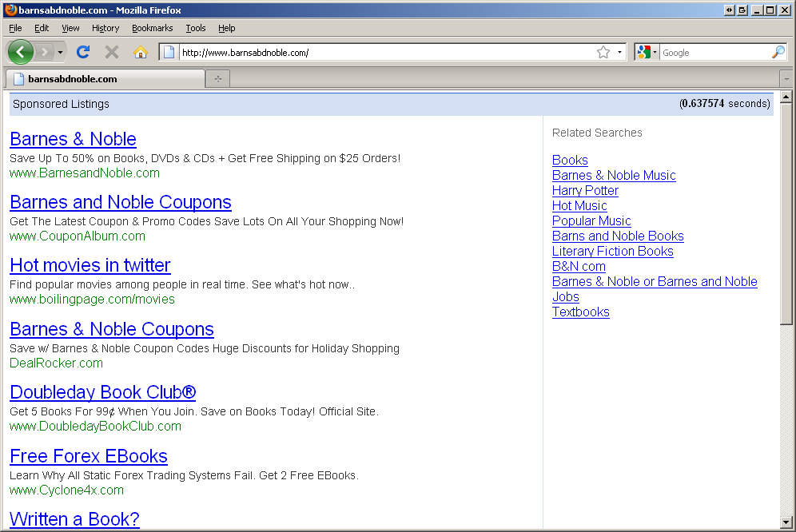Image resolution: width=796 pixels, height=532 pixels.
Task: Open the list all tabs dropdown
Action: pyautogui.click(x=786, y=79)
